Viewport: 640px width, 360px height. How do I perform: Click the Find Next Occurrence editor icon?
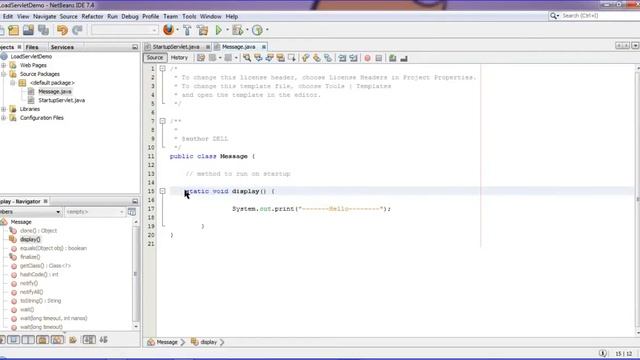tap(269, 58)
